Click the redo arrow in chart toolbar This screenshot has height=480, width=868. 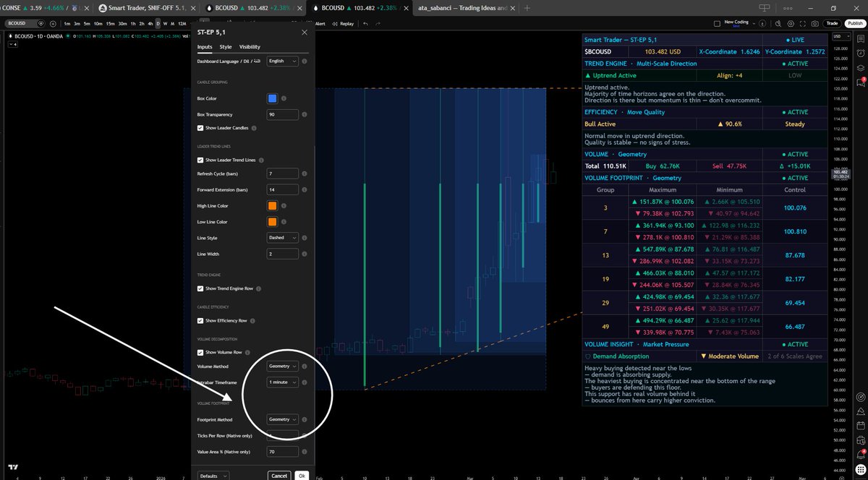coord(378,24)
